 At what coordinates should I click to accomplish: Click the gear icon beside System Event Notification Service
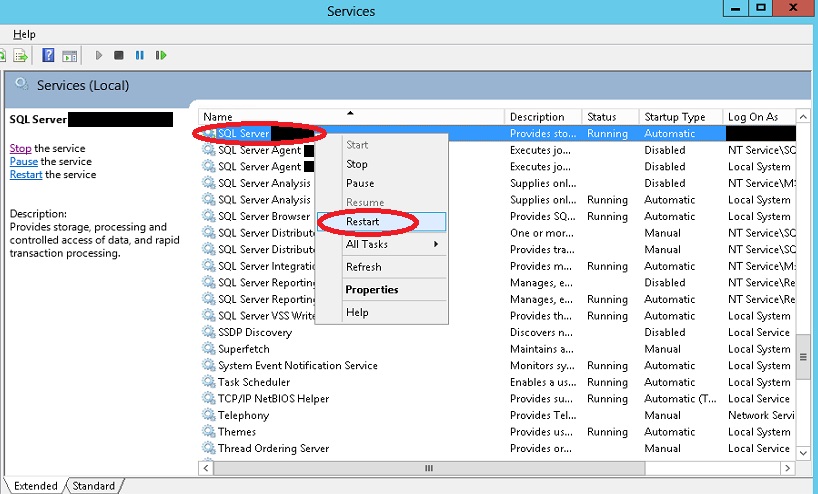(x=209, y=365)
